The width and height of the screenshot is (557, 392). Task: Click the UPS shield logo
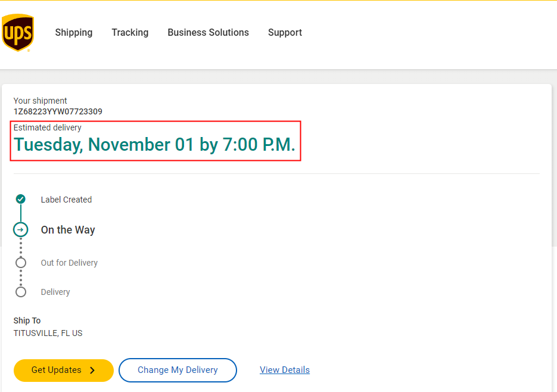18,33
